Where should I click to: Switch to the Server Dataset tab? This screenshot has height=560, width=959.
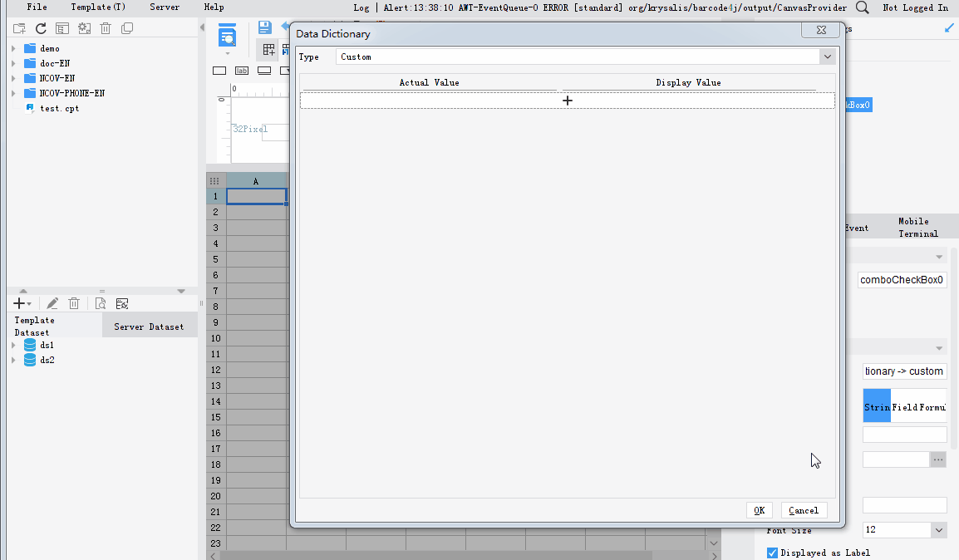coord(150,326)
